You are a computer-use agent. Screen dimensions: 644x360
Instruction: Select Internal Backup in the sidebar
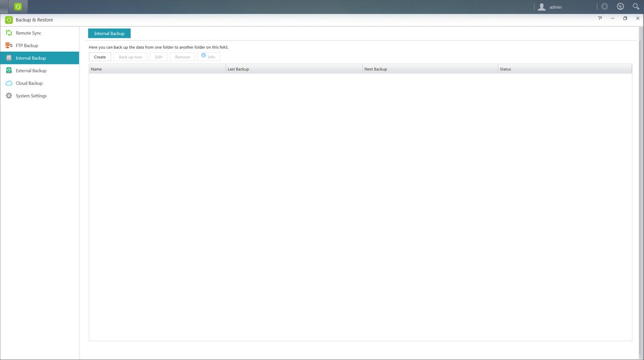(39, 58)
